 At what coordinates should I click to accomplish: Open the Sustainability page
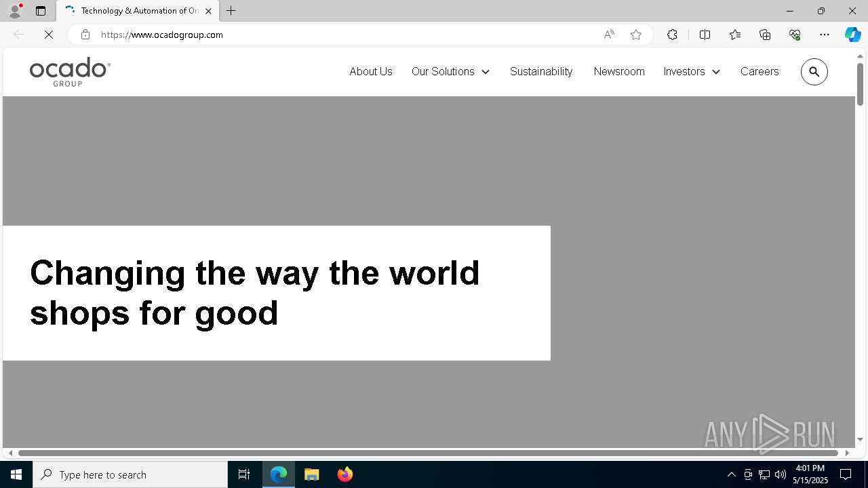point(541,71)
